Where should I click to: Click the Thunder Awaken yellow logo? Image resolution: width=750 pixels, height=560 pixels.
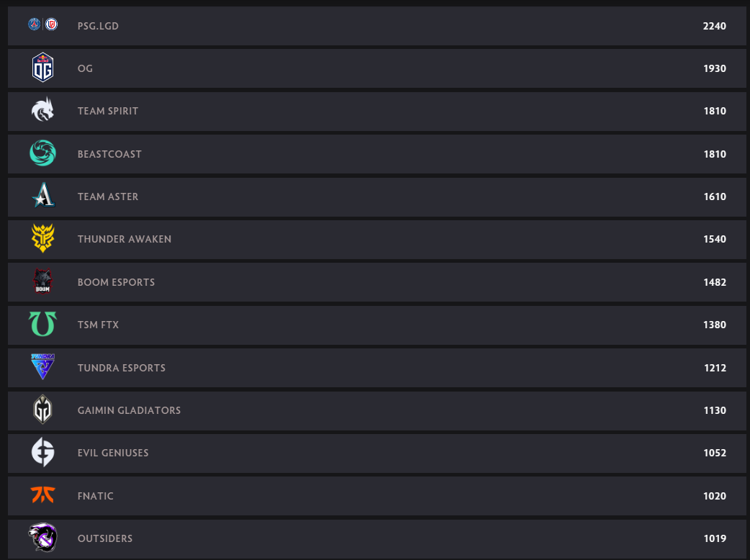click(42, 238)
